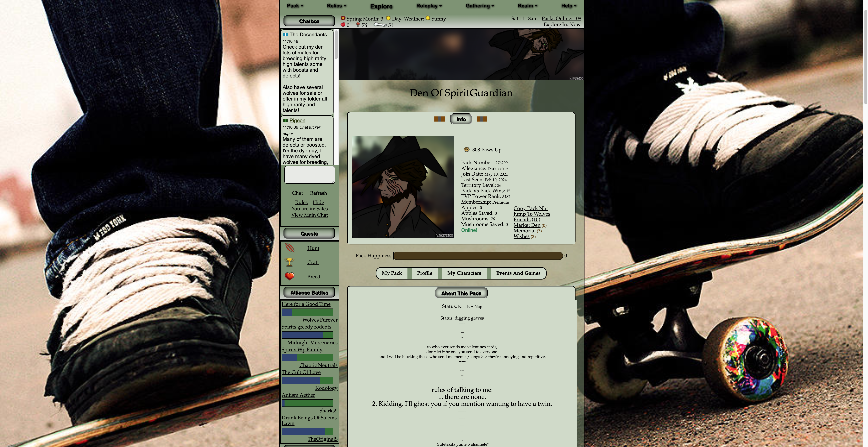Click Pigeon's flag icon in chat

click(285, 120)
